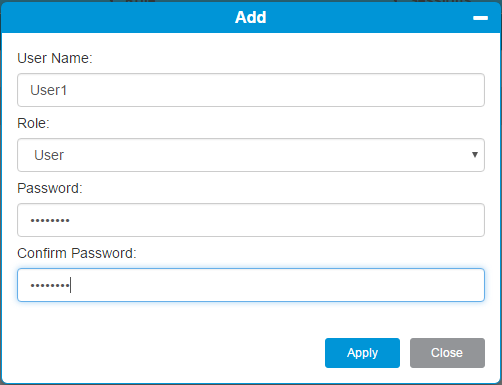Click the 'Confirm Password:' label
The image size is (502, 385).
(77, 253)
